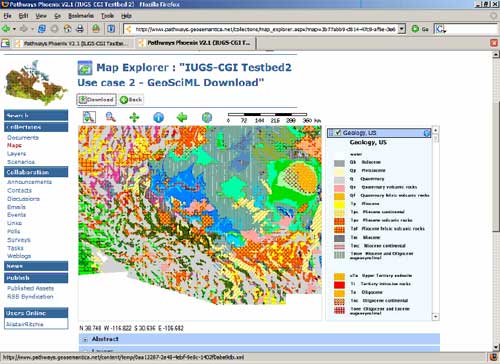Image resolution: width=500 pixels, height=364 pixels.
Task: Open the Collections sidebar section
Action: [36, 127]
